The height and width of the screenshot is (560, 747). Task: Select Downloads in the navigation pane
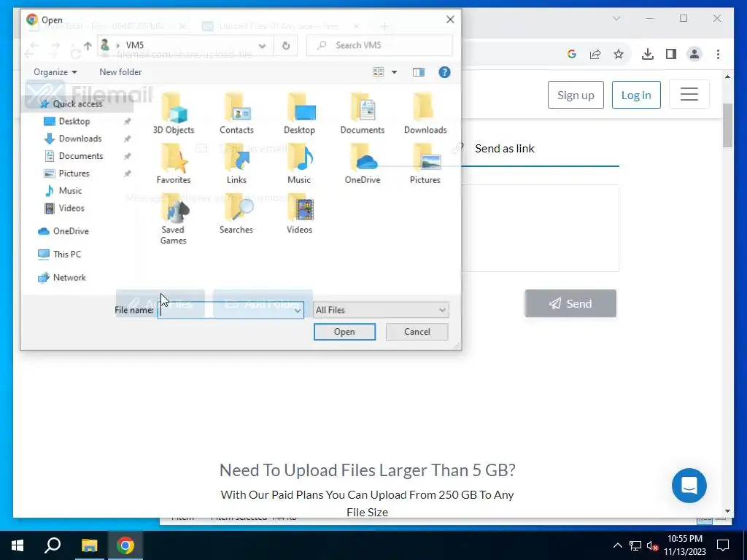80,139
